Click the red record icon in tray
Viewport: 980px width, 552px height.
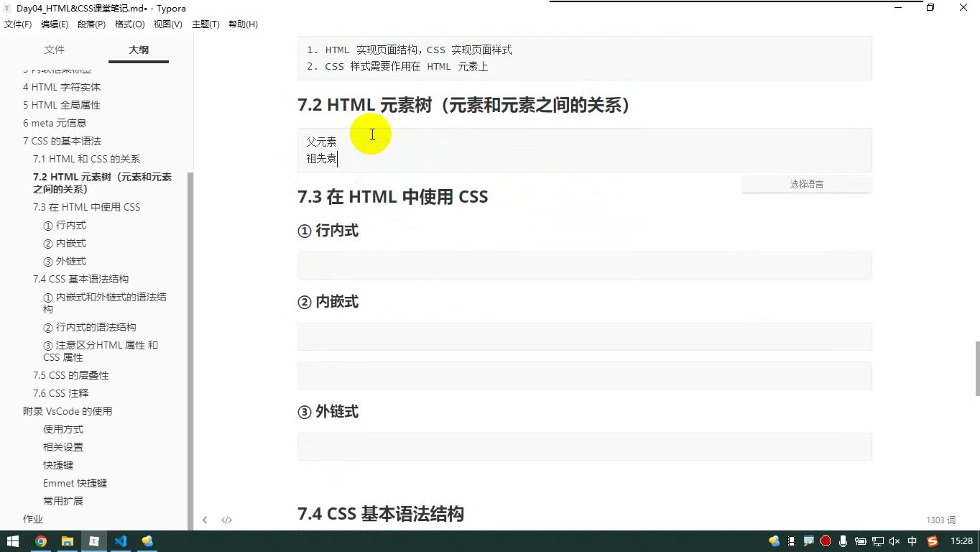click(826, 541)
